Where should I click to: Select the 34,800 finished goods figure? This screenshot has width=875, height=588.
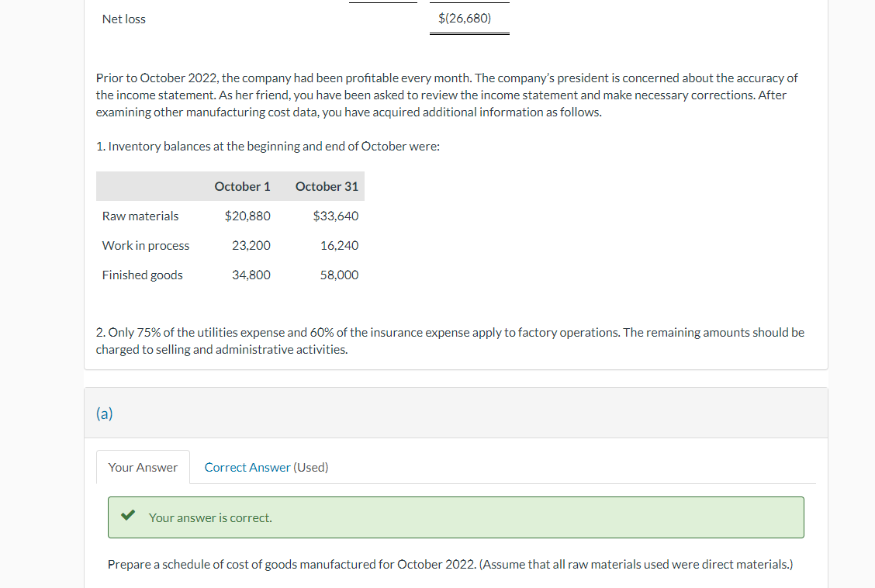(x=252, y=275)
